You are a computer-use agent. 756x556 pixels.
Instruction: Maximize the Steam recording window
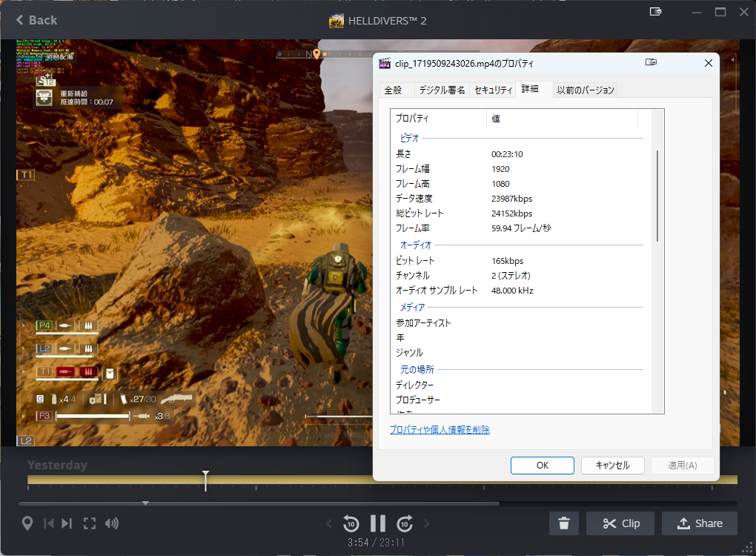point(720,12)
